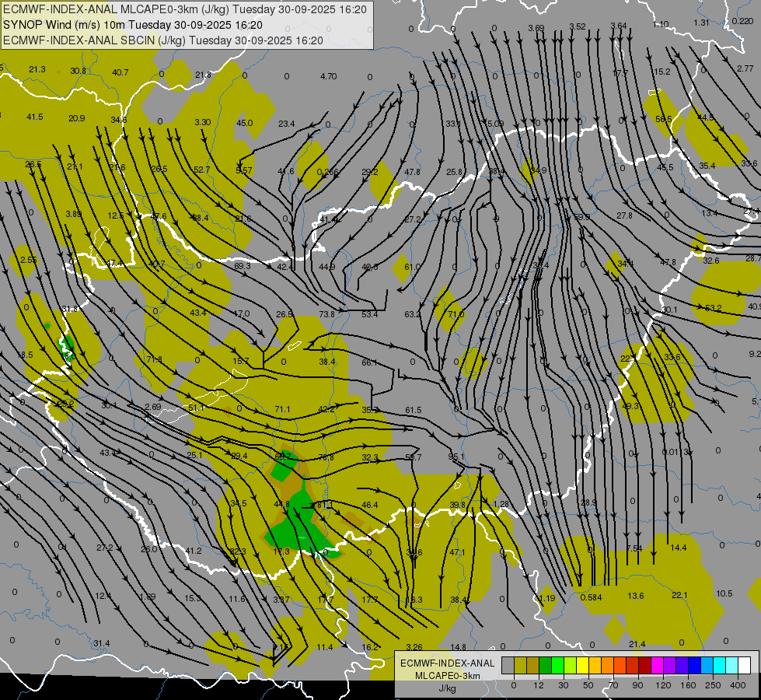Click the map value 5.57
Image resolution: width=761 pixels, height=700 pixels.
[244, 170]
